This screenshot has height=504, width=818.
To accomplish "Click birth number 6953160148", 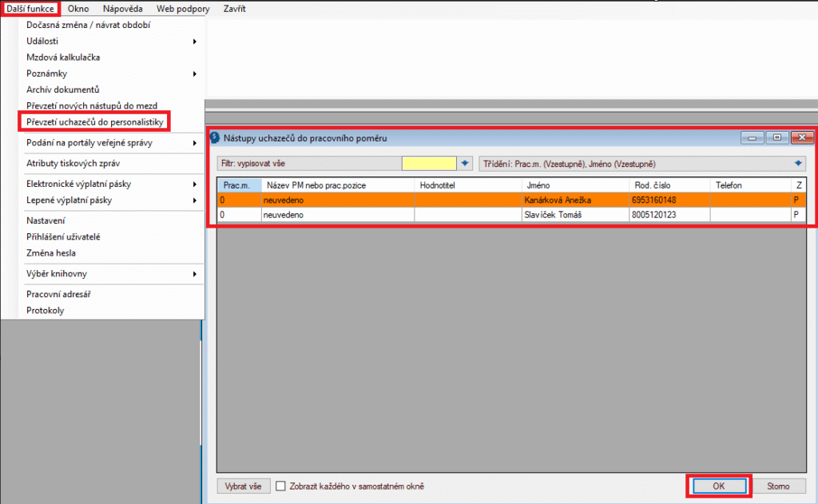I will click(x=653, y=200).
